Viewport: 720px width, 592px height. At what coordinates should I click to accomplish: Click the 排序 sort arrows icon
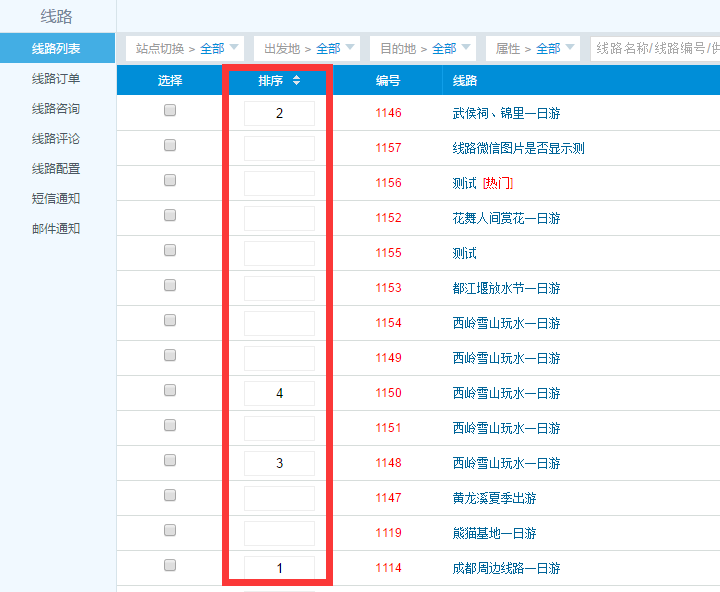pos(296,81)
